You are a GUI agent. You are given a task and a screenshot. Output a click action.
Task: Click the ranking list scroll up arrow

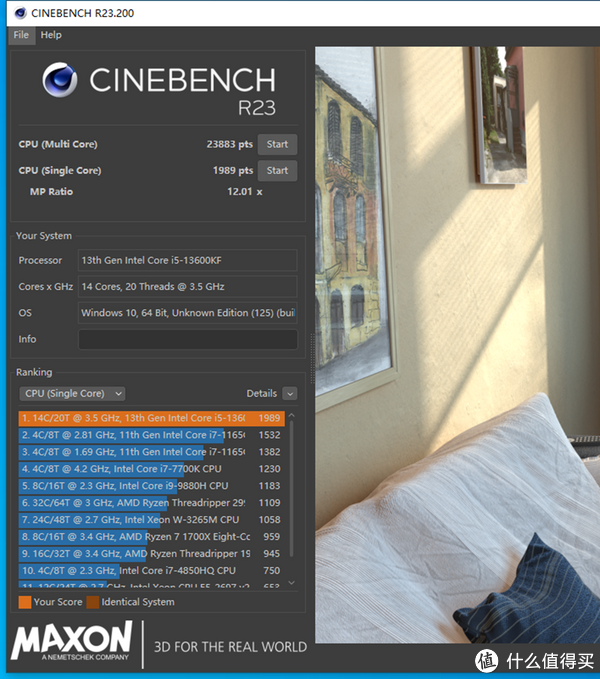click(291, 415)
